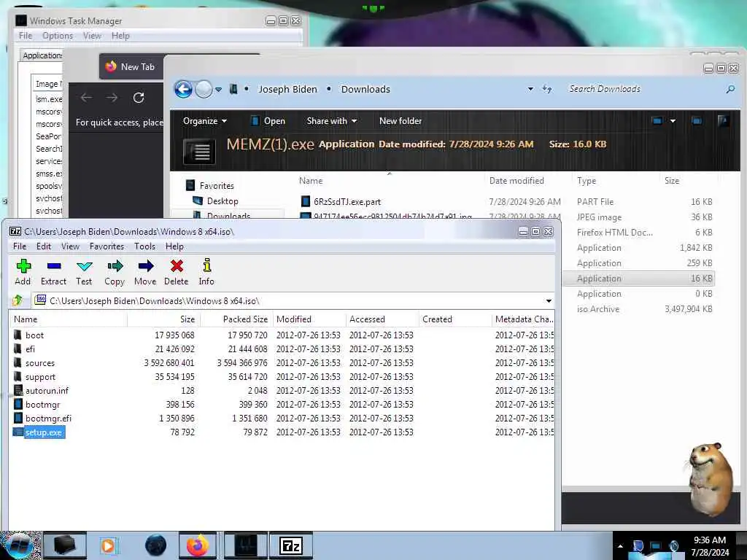
Task: Click the Back arrow in Downloads explorer
Action: [x=183, y=89]
